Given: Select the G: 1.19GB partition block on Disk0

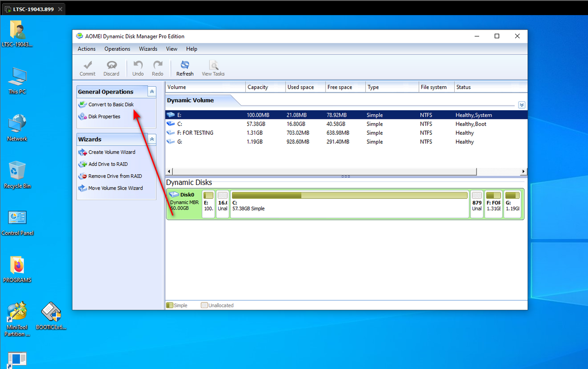Looking at the screenshot, I should (x=512, y=204).
